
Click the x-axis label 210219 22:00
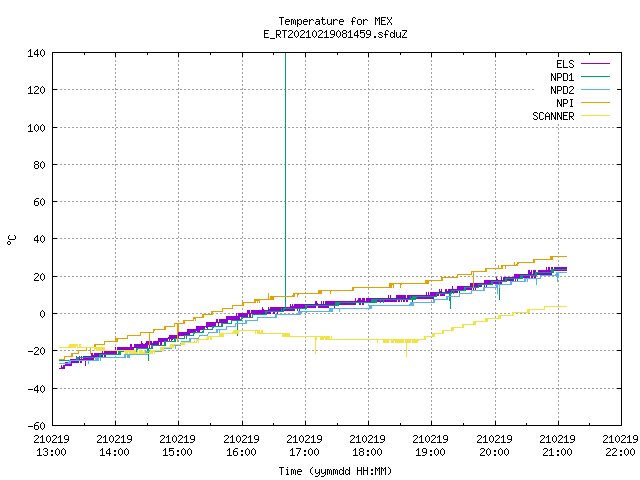point(620,446)
